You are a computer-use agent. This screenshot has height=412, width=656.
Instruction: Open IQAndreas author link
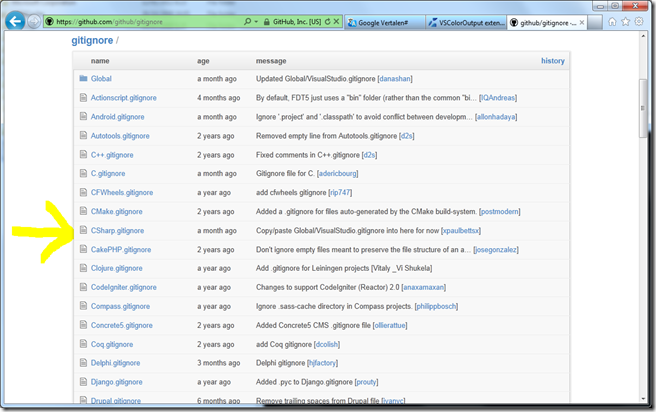(x=498, y=98)
